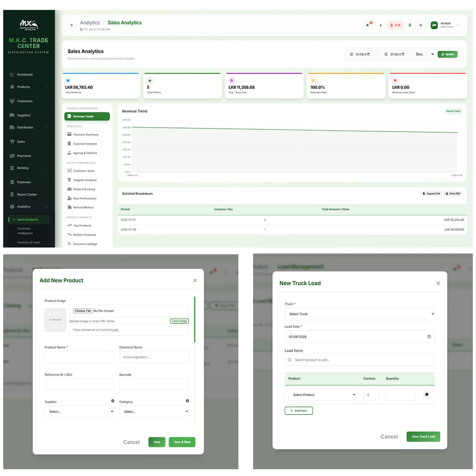Select the Payments section in the sidebar
The height and width of the screenshot is (476, 476).
23,155
